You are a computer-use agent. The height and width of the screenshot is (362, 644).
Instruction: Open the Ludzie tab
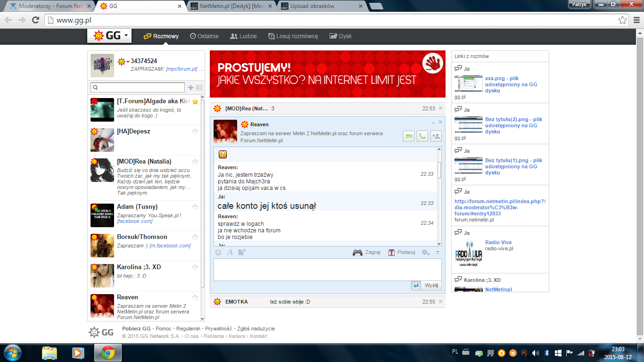pyautogui.click(x=243, y=36)
